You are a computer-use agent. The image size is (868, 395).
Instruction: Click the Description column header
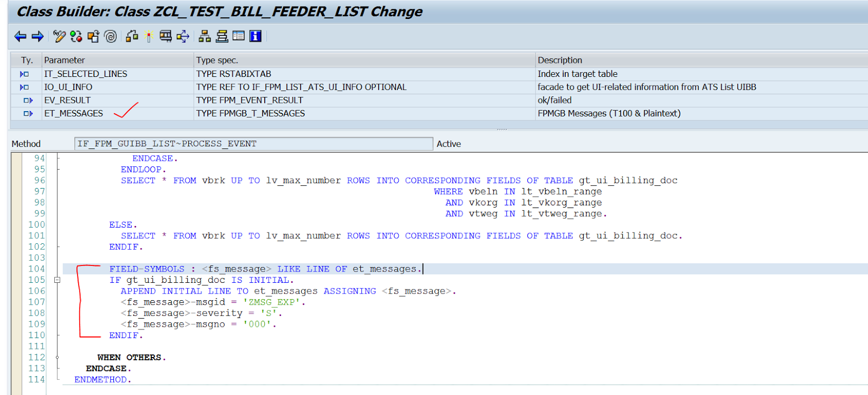(701, 60)
